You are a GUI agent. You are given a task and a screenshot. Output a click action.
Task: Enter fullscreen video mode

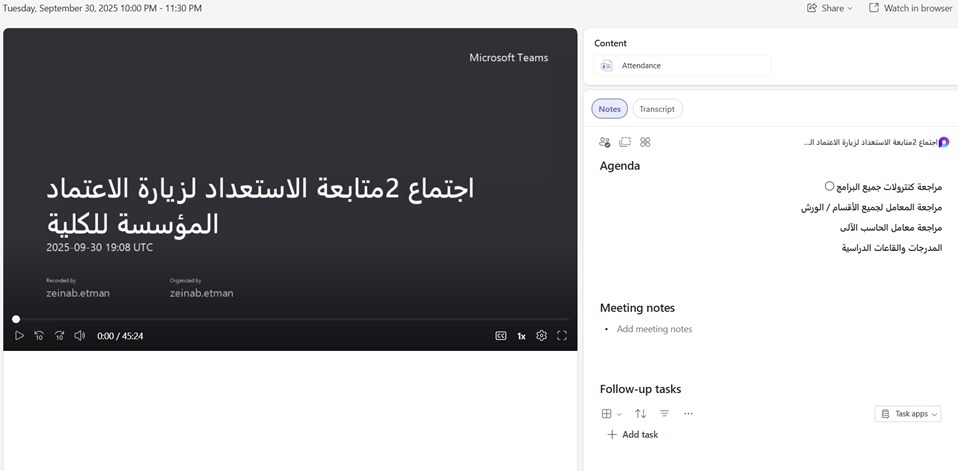pos(562,336)
